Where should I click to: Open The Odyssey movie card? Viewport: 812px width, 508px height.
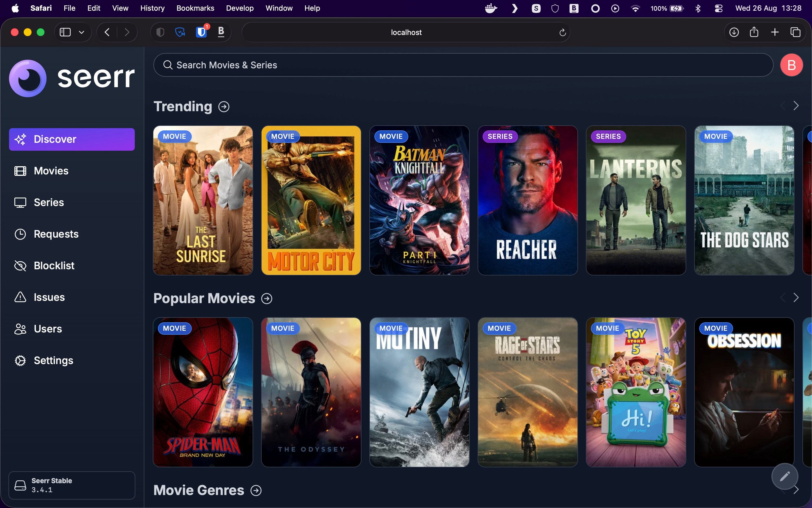coord(311,392)
